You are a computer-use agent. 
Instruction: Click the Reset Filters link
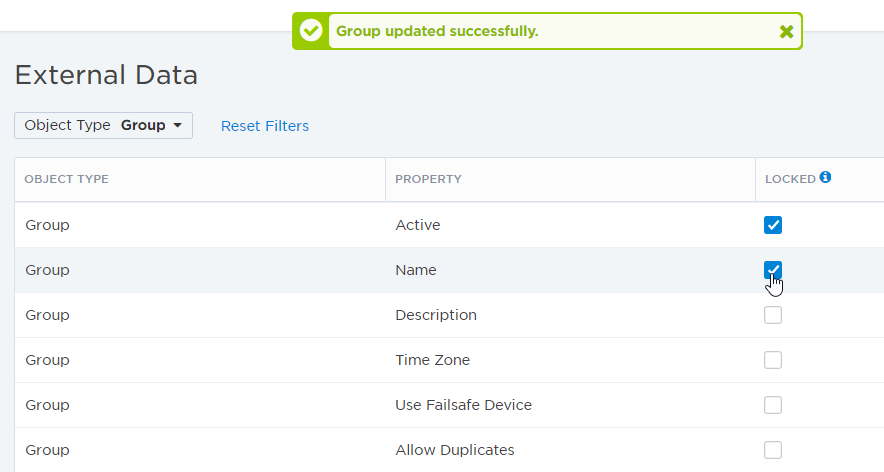coord(265,126)
